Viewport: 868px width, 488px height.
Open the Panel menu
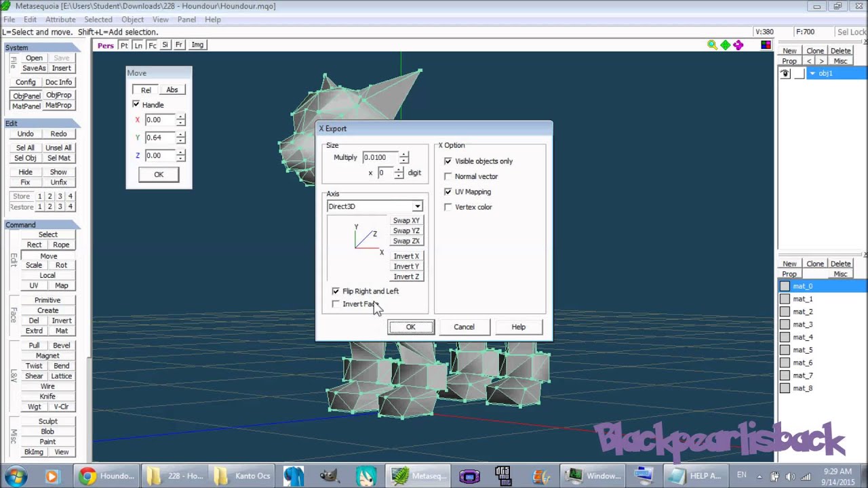coord(186,20)
